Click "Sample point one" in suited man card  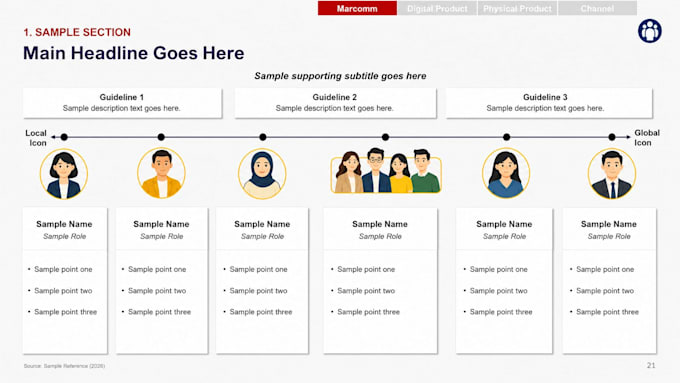tap(605, 269)
